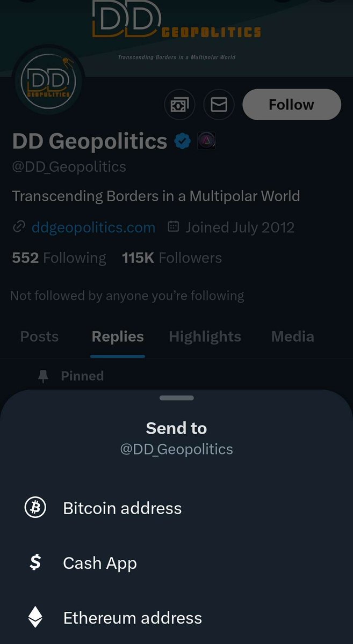Go to the Highlights tab
The width and height of the screenshot is (353, 644).
(x=205, y=336)
